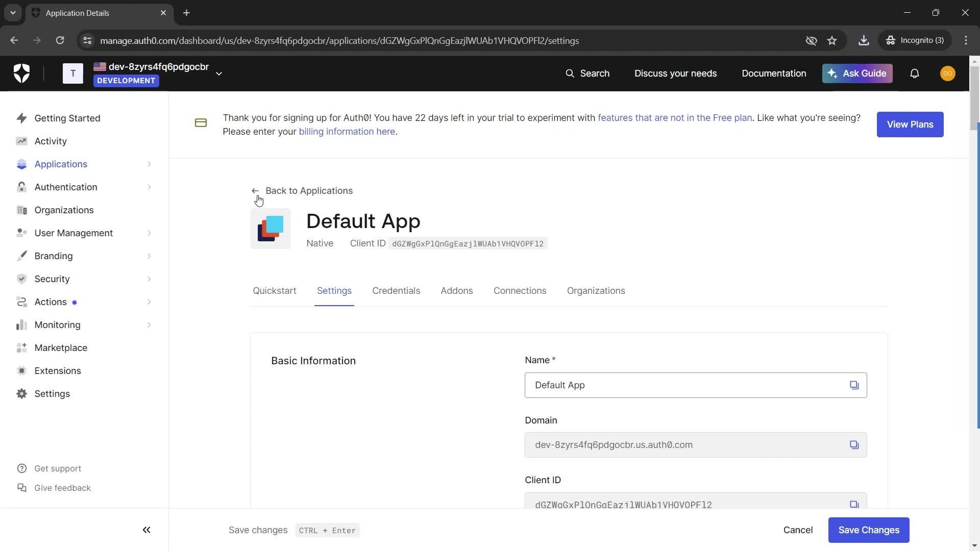Click the Auth0 shield logo

click(x=21, y=73)
